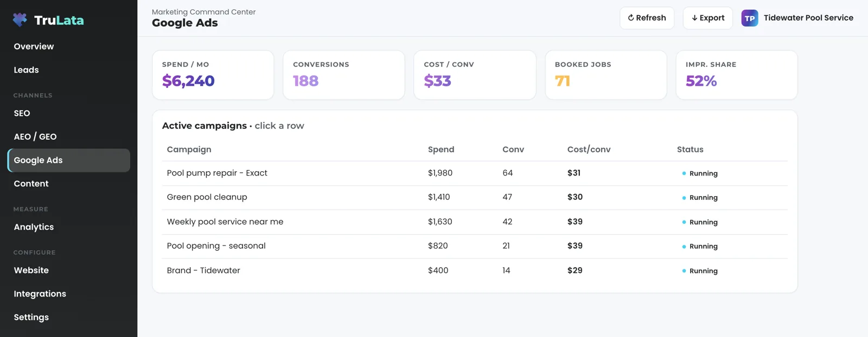Click Running status for Green pool cleanup
Screen dimensions: 868x337
[700, 198]
